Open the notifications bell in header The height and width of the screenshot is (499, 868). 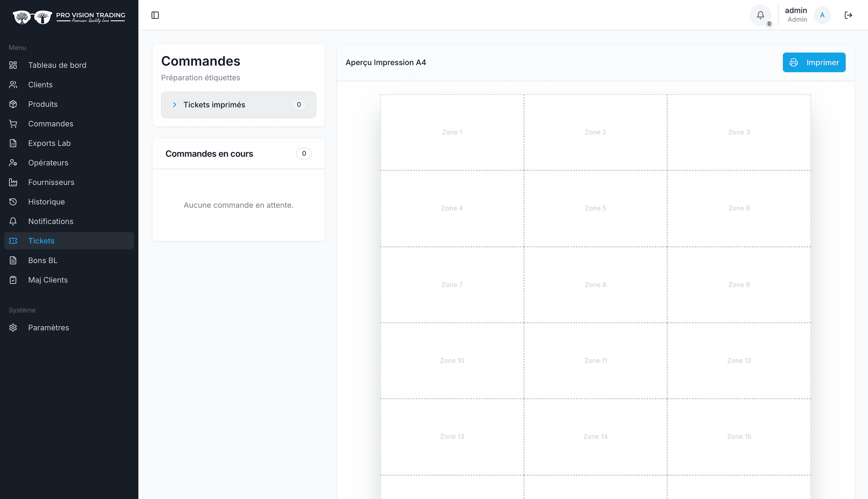760,15
